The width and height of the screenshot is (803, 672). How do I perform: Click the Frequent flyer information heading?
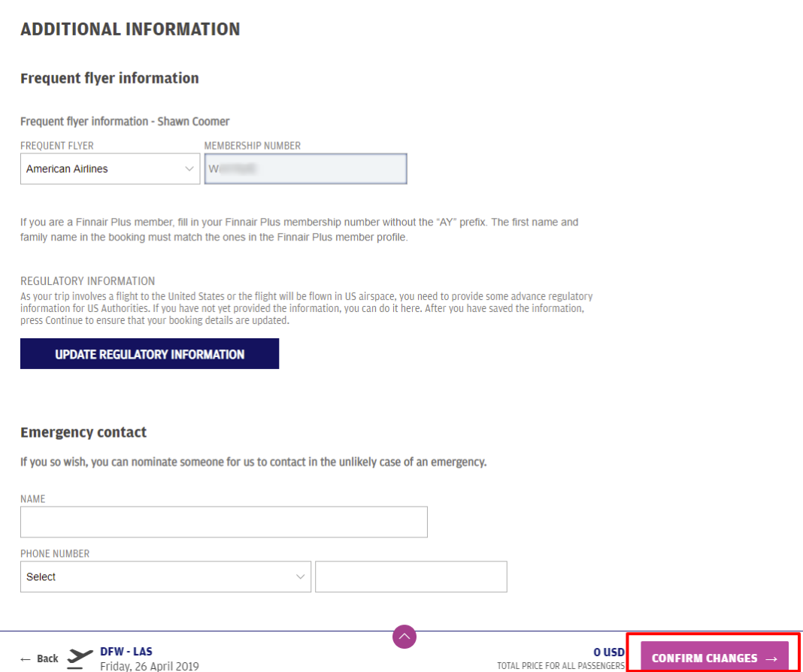pyautogui.click(x=109, y=77)
